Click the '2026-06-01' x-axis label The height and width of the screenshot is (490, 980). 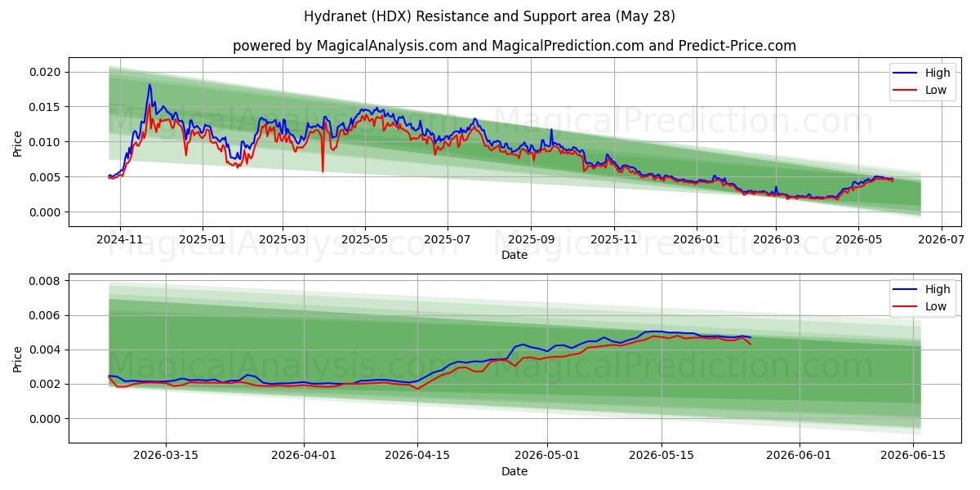(x=799, y=457)
